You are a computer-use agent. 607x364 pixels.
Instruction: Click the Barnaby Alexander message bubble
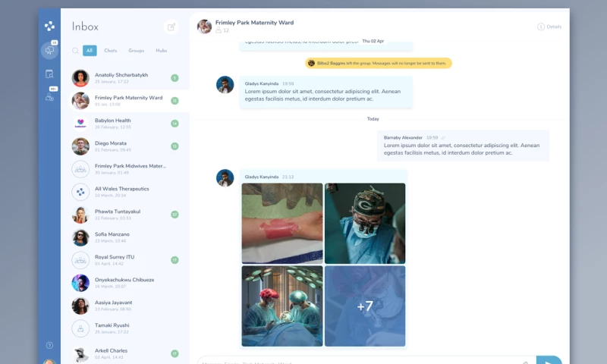(x=463, y=146)
